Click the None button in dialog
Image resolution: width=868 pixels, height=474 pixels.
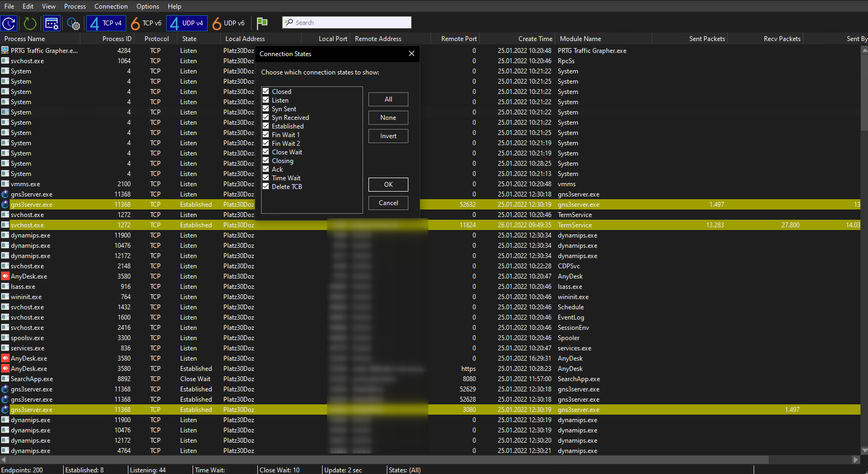[388, 118]
